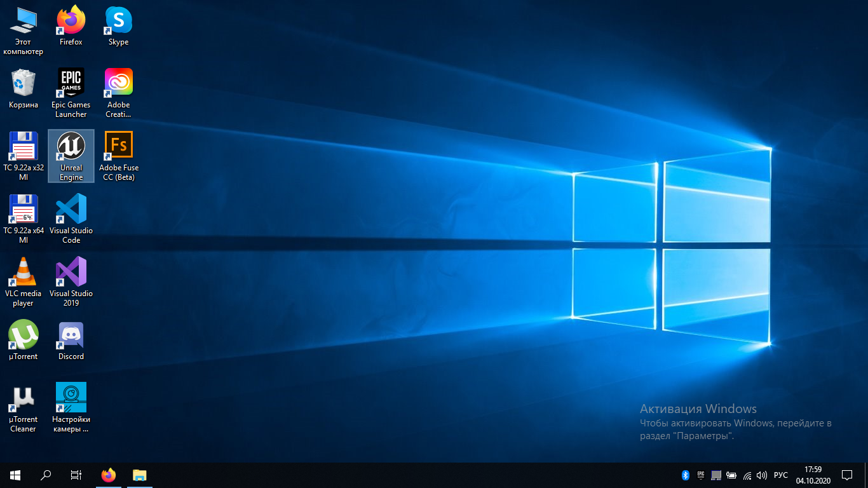The image size is (868, 488).
Task: Open Task View from the taskbar
Action: 76,475
